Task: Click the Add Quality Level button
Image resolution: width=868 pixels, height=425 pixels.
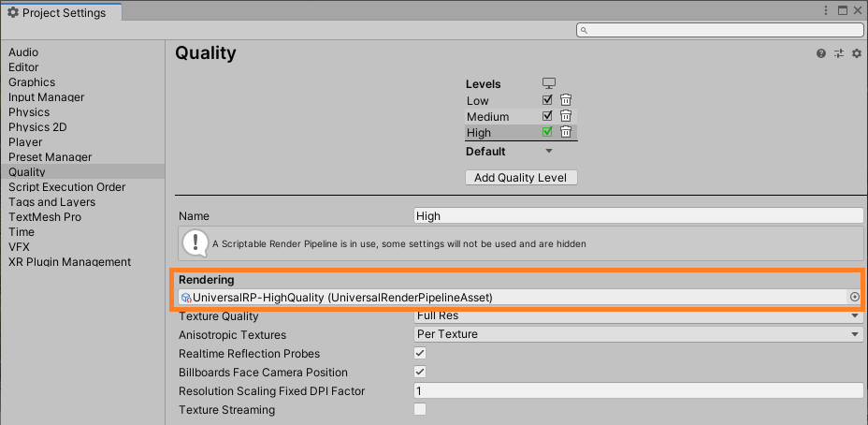Action: [x=521, y=177]
